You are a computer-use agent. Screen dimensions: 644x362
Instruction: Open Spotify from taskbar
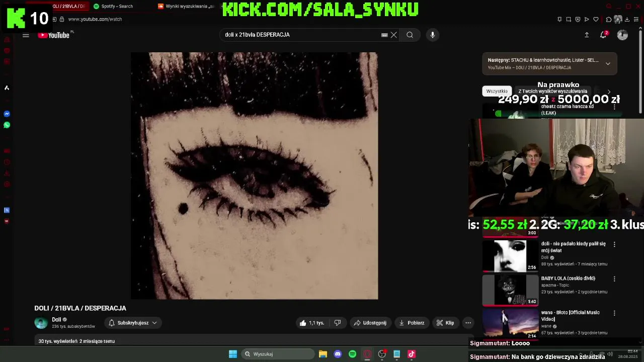click(352, 354)
